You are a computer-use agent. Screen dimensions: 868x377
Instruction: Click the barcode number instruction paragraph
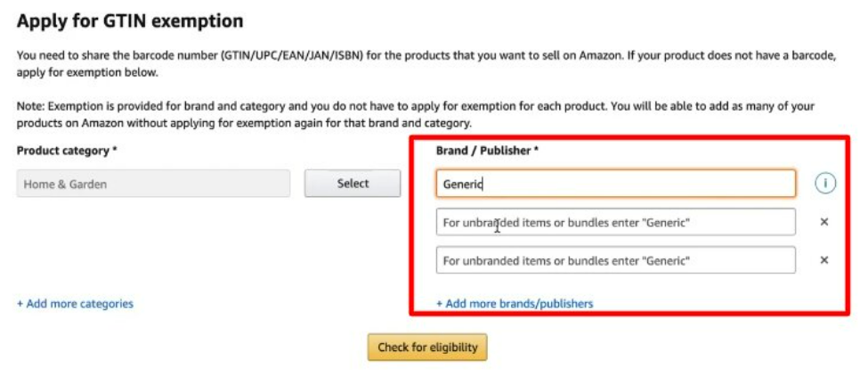426,55
